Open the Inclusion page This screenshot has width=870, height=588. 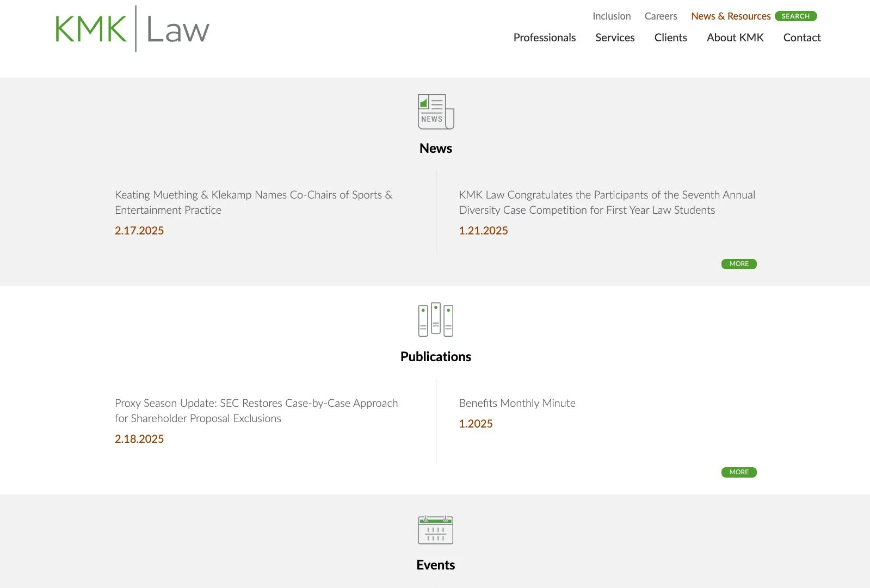coord(612,16)
